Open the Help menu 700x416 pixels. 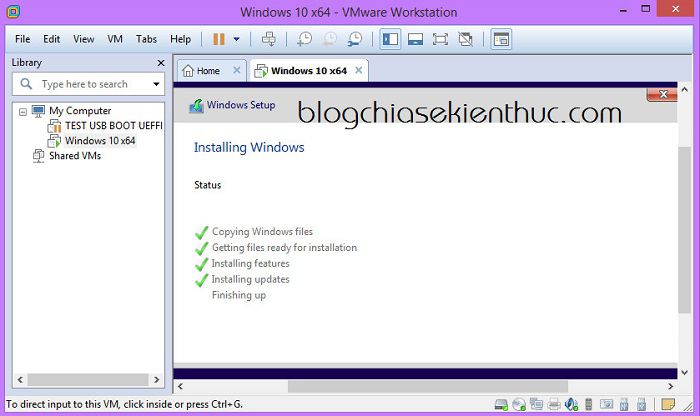pos(180,39)
